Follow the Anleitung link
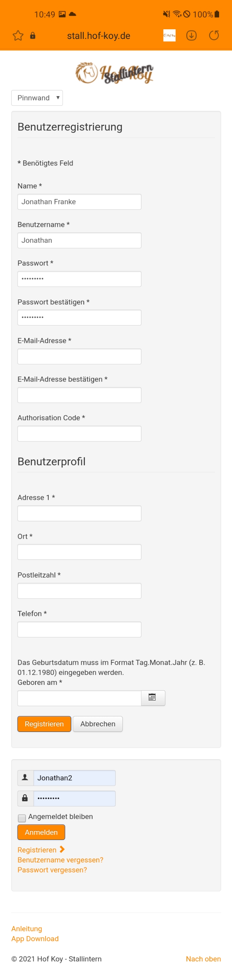 click(x=26, y=929)
